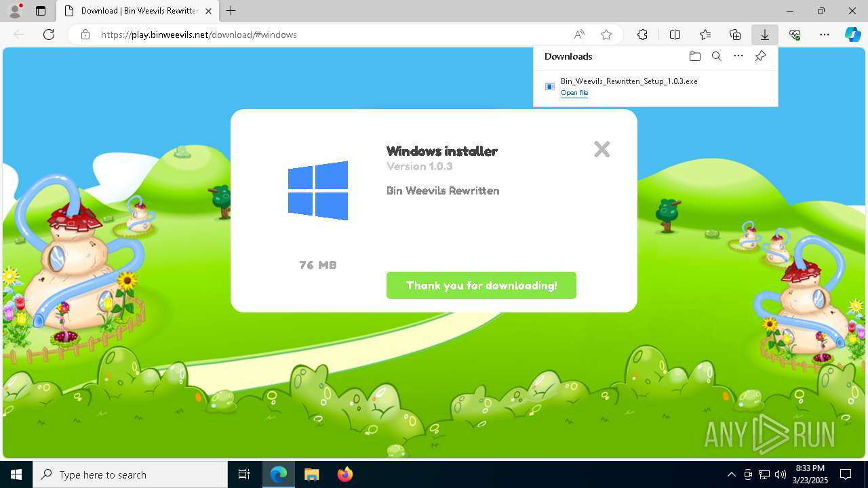The width and height of the screenshot is (868, 488).
Task: Switch to Microsoft Edge on taskbar
Action: (x=279, y=474)
